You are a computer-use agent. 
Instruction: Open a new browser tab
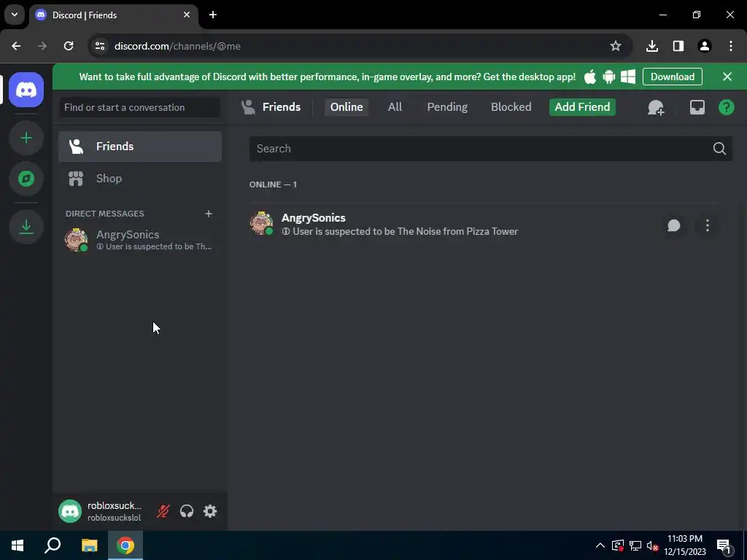click(x=213, y=15)
